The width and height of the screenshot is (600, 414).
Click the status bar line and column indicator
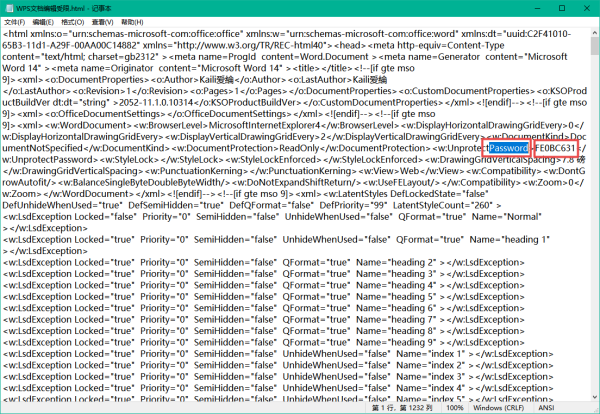coord(402,408)
